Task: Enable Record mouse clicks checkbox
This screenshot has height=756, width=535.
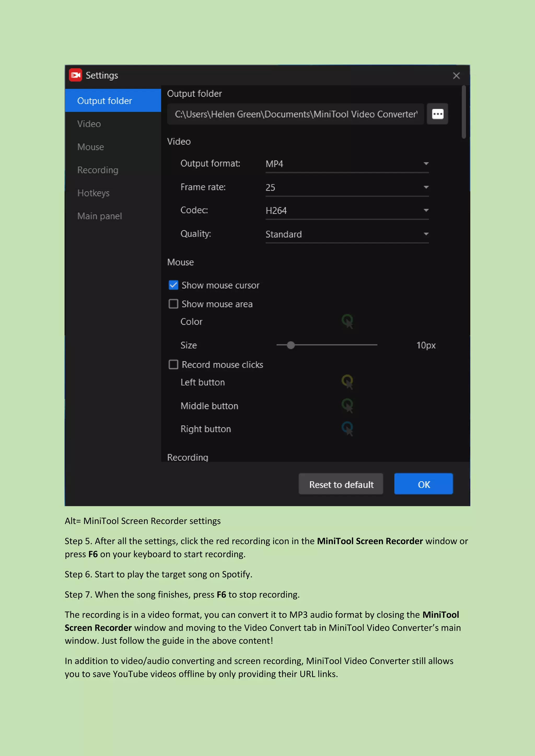Action: click(x=173, y=364)
